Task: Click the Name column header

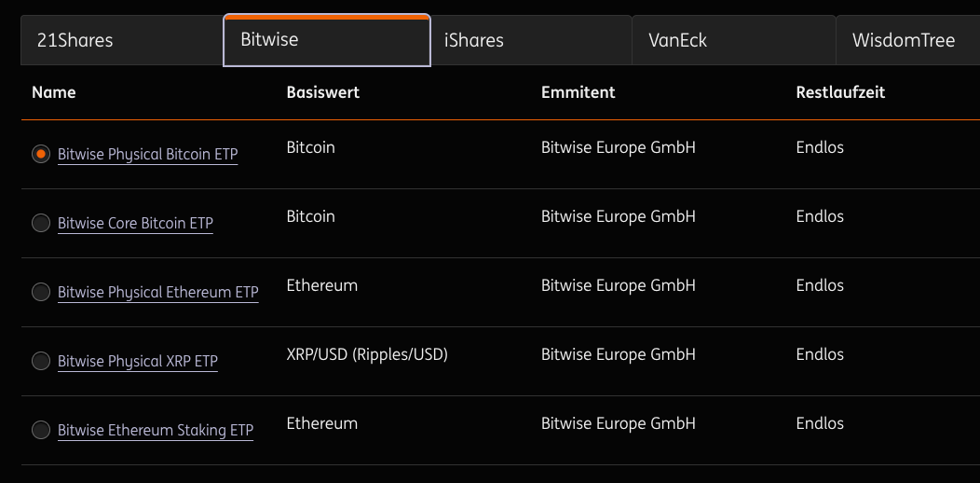Action: 54,92
